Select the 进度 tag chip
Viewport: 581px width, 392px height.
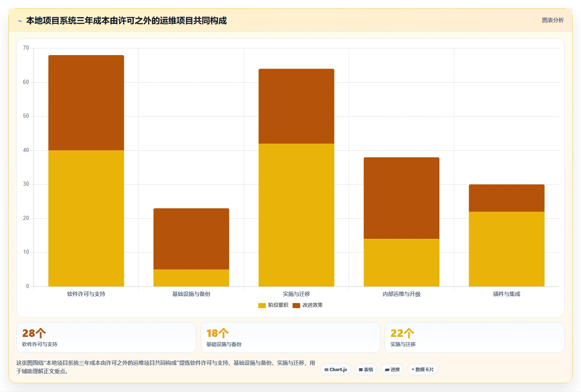click(392, 369)
